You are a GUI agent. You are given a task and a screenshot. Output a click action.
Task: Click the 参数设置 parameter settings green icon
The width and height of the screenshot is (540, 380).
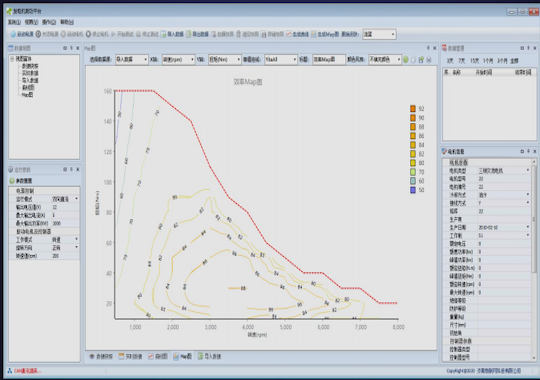tap(12, 180)
